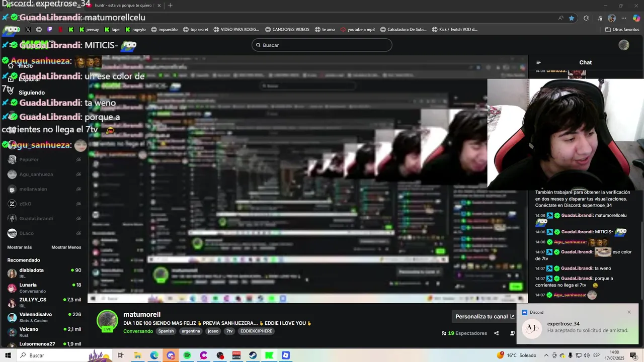
Task: Open the Conversando category link
Action: pos(138,331)
